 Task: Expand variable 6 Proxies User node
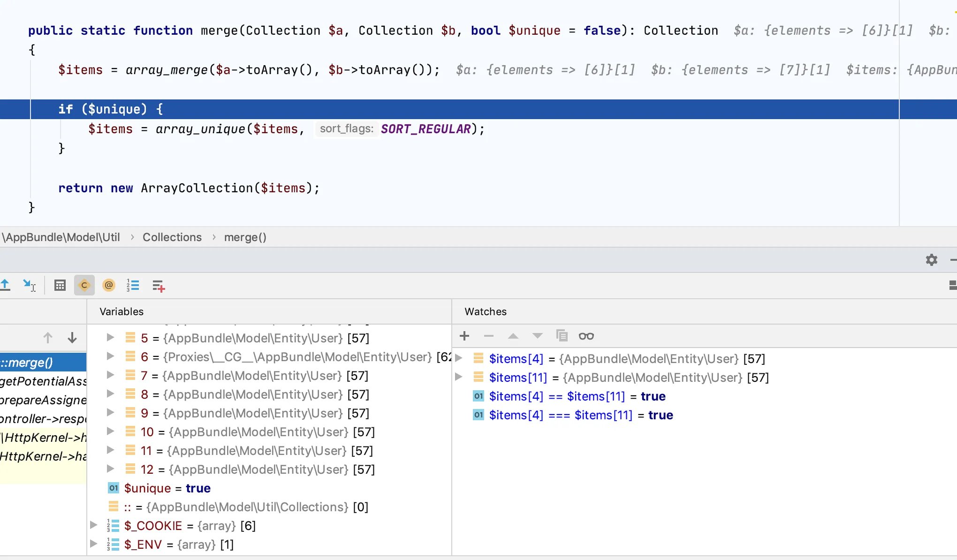click(111, 356)
